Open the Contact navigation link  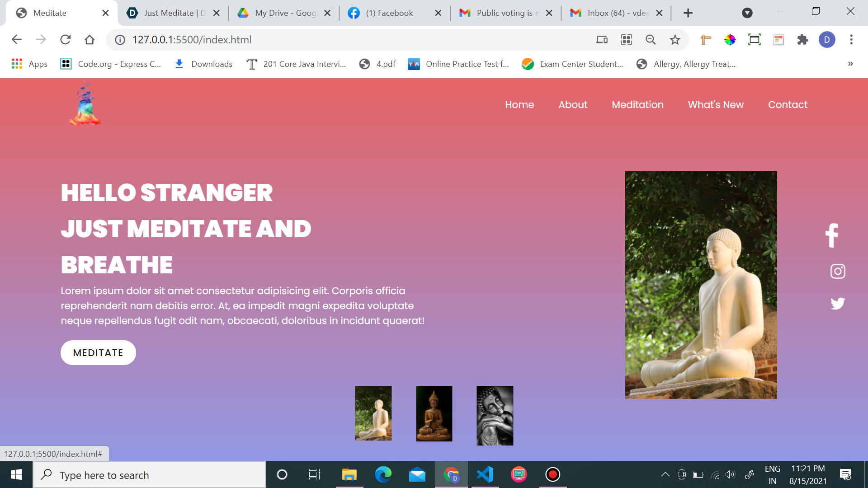pos(788,105)
